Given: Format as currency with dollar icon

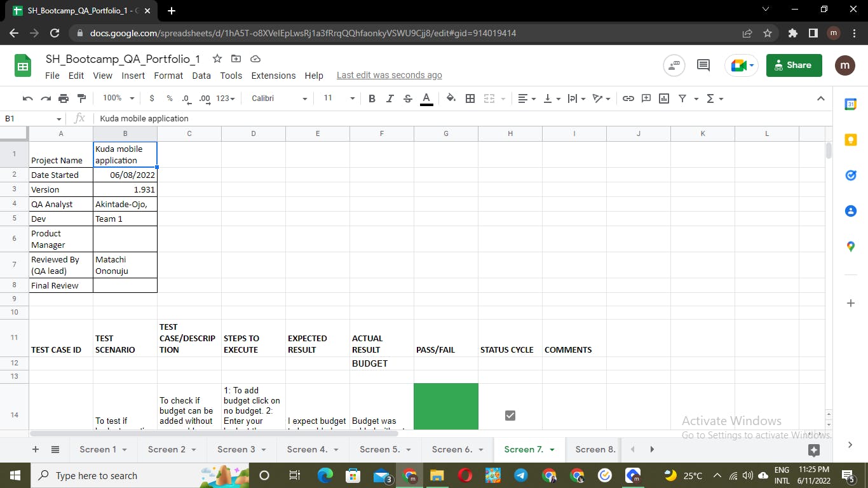Looking at the screenshot, I should pos(152,98).
